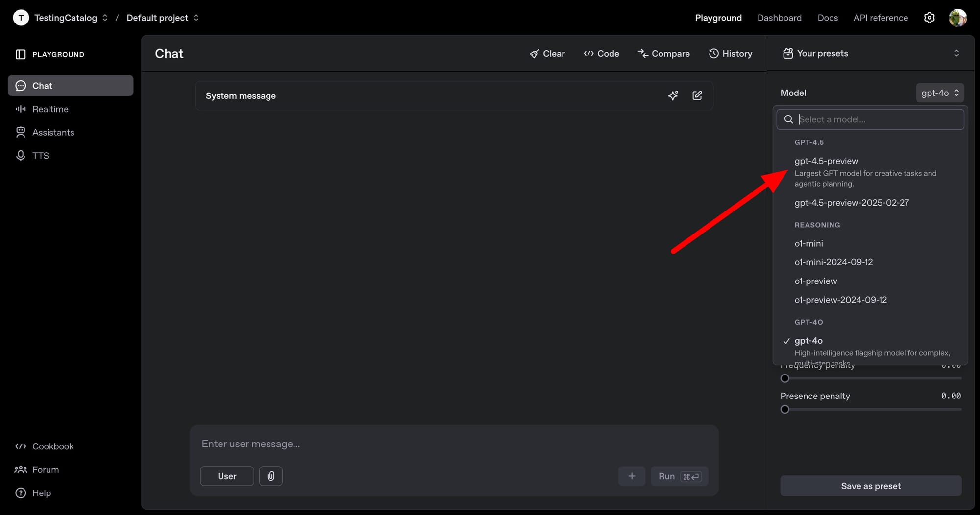
Task: Click the model search magnifier icon
Action: coord(788,119)
